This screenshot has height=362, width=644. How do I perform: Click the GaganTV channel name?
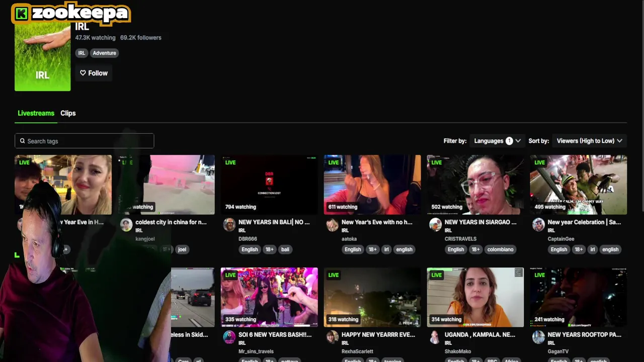(558, 351)
